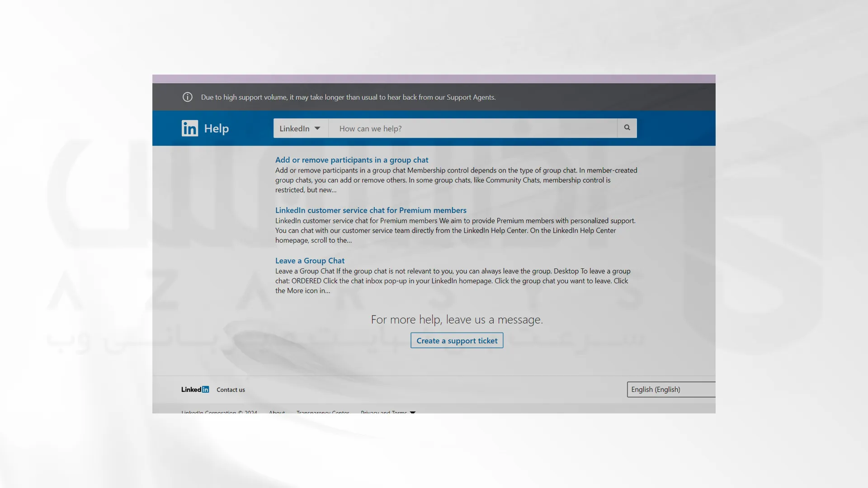868x488 pixels.
Task: Click the 'Contact us' footer link
Action: [231, 389]
